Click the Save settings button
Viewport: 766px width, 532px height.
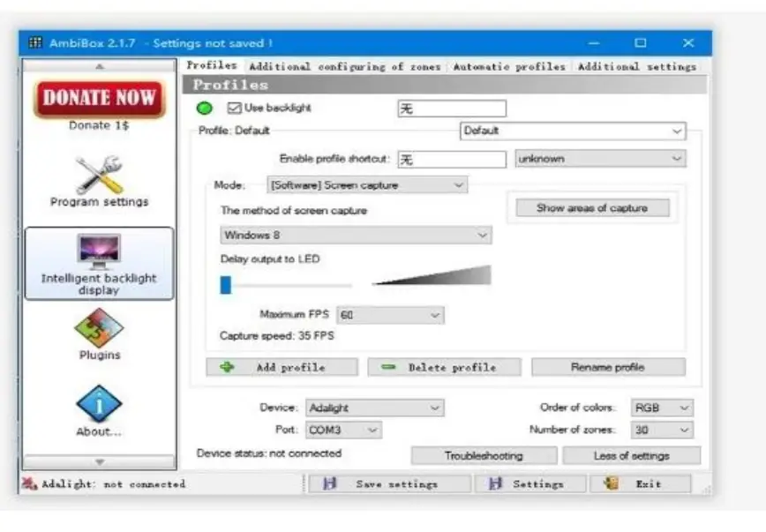pyautogui.click(x=390, y=484)
